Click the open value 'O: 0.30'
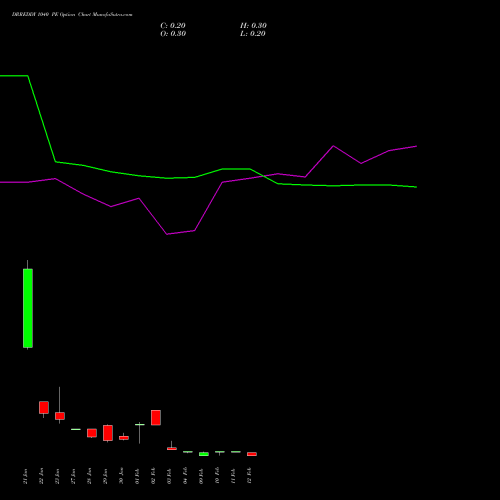 pos(173,34)
